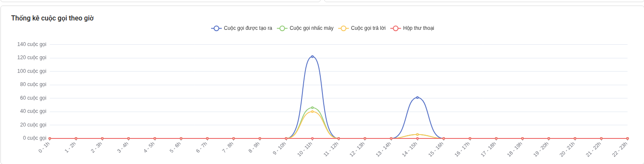Click the '0 - 1h' hour label

(44, 147)
